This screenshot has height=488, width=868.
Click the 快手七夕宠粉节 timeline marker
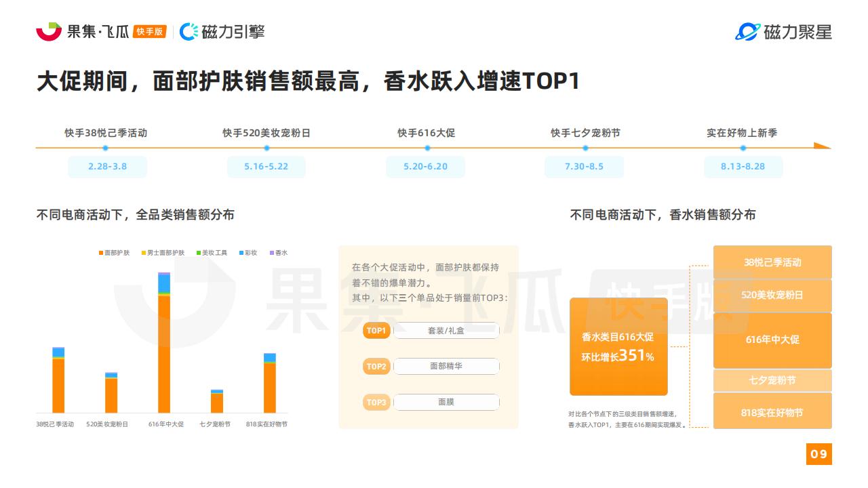tap(585, 148)
